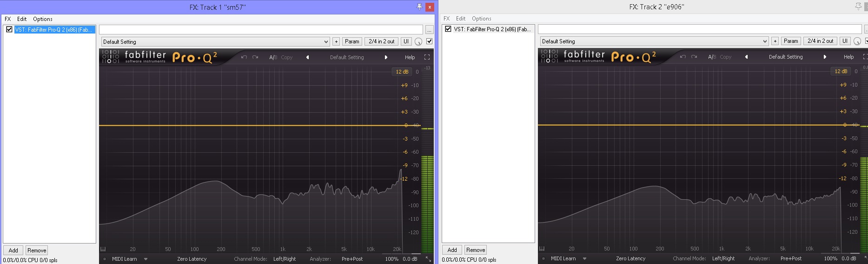Viewport: 868px width, 264px height.
Task: Click 100% output scale in e906 plugin
Action: pyautogui.click(x=830, y=258)
